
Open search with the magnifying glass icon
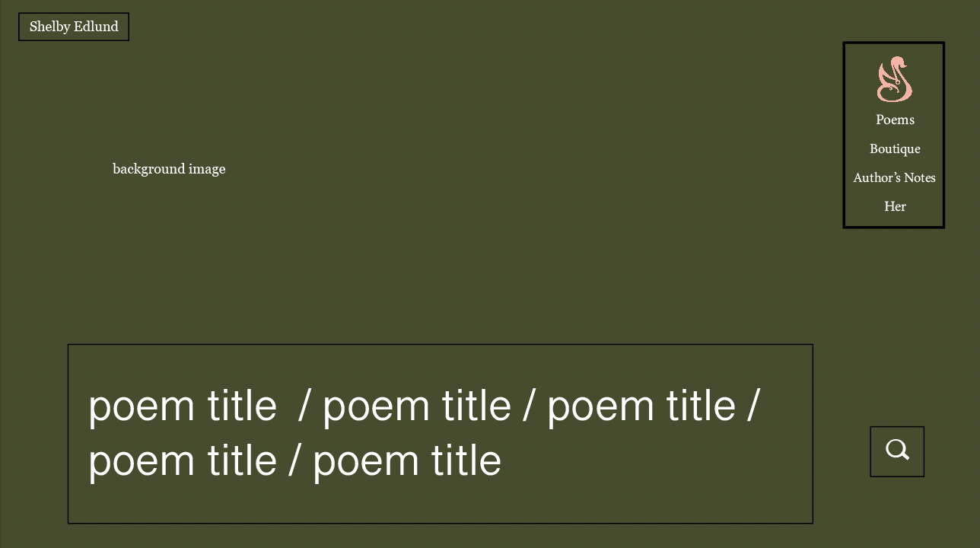tap(897, 451)
